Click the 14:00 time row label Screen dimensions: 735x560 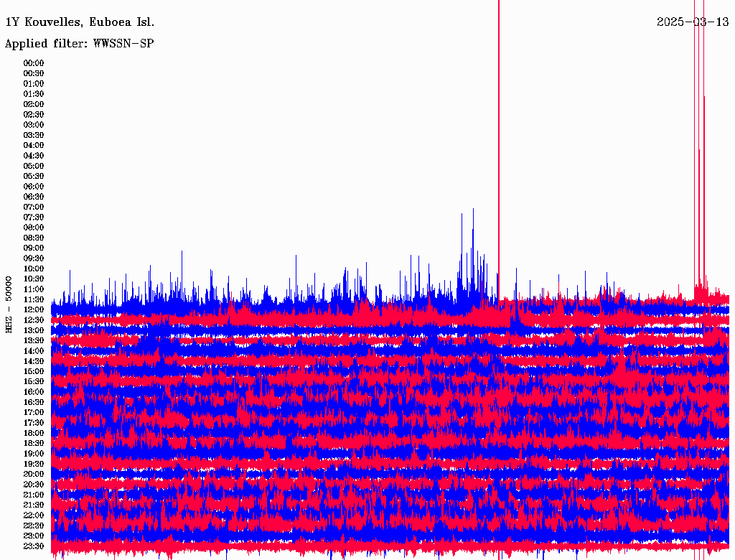pos(34,351)
